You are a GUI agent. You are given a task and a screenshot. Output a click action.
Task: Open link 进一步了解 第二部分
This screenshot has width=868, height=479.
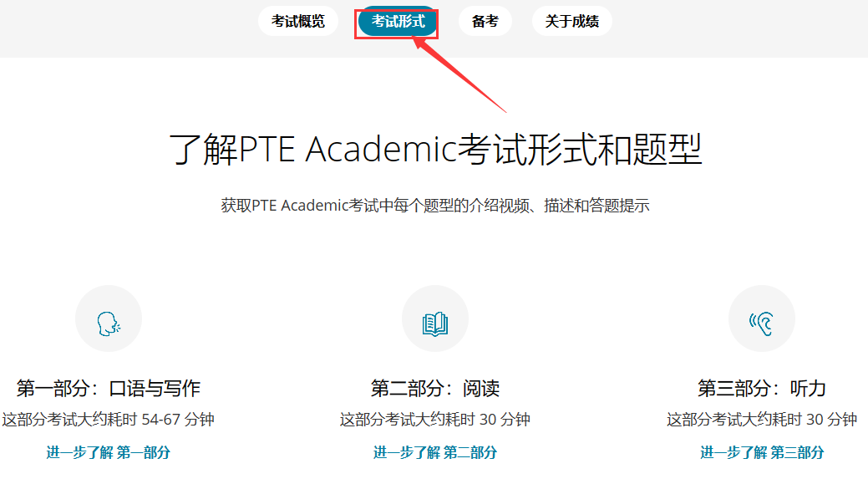(x=435, y=452)
